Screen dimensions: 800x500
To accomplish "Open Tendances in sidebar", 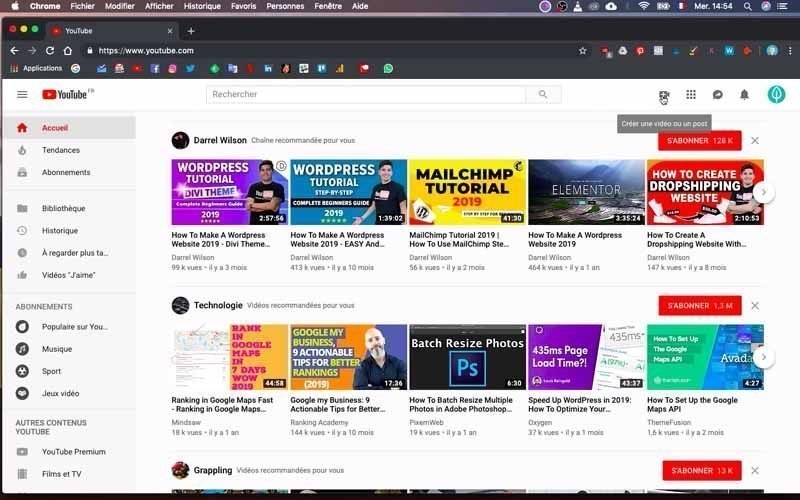I will 69,150.
